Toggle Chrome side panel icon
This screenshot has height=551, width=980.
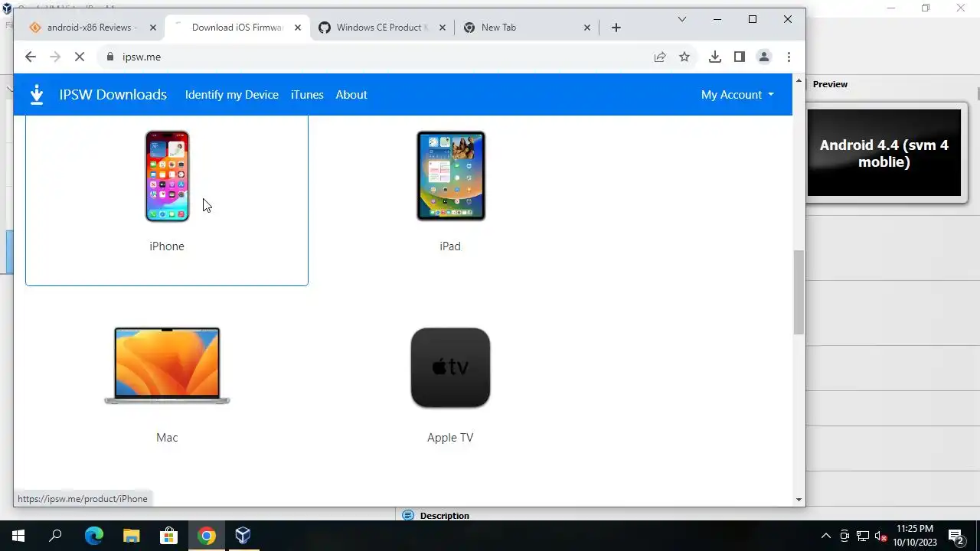click(x=740, y=57)
